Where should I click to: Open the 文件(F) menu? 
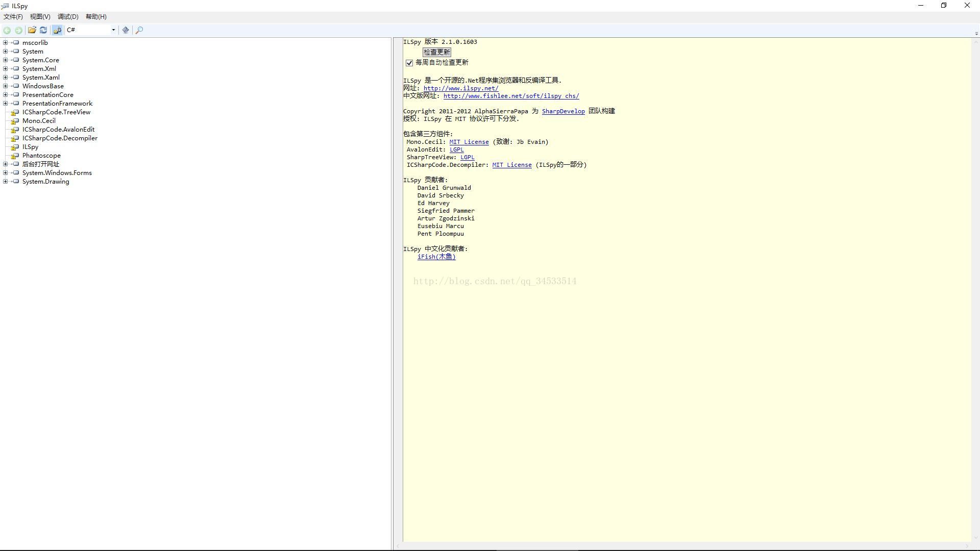pyautogui.click(x=13, y=17)
